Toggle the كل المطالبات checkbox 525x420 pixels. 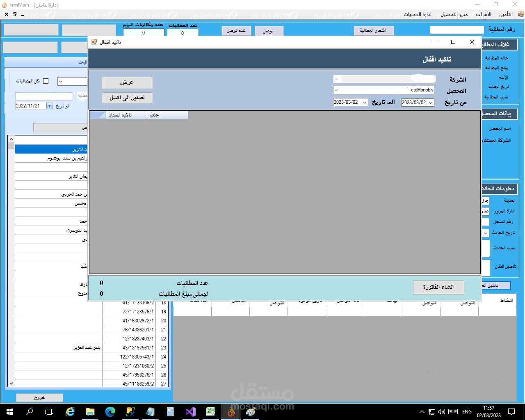[x=46, y=81]
